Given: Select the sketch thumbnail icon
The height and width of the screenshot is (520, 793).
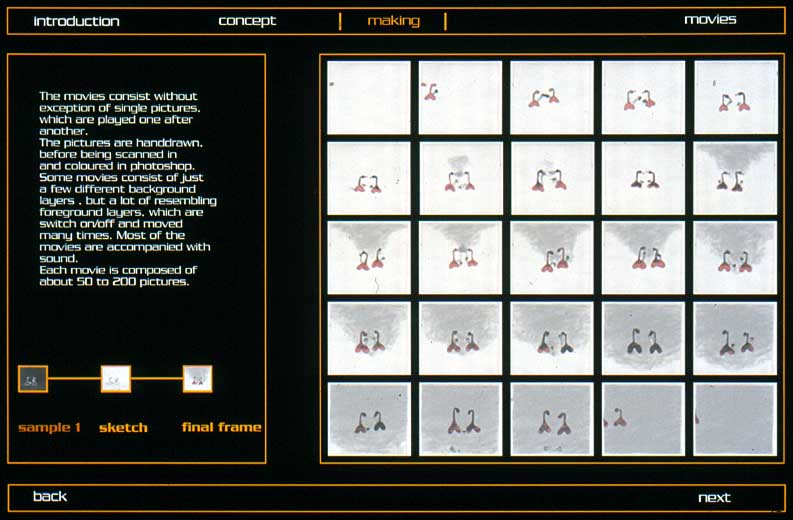Looking at the screenshot, I should [x=116, y=379].
